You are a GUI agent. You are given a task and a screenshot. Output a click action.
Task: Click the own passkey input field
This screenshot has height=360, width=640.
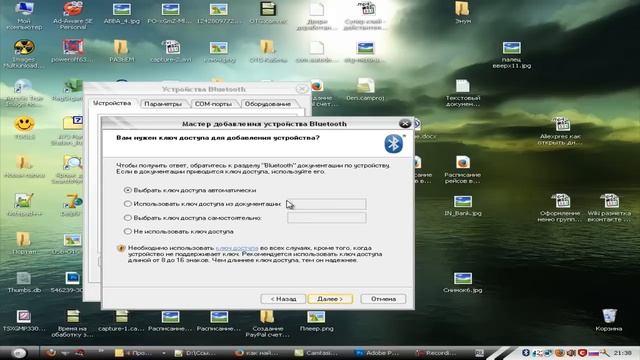(x=327, y=218)
